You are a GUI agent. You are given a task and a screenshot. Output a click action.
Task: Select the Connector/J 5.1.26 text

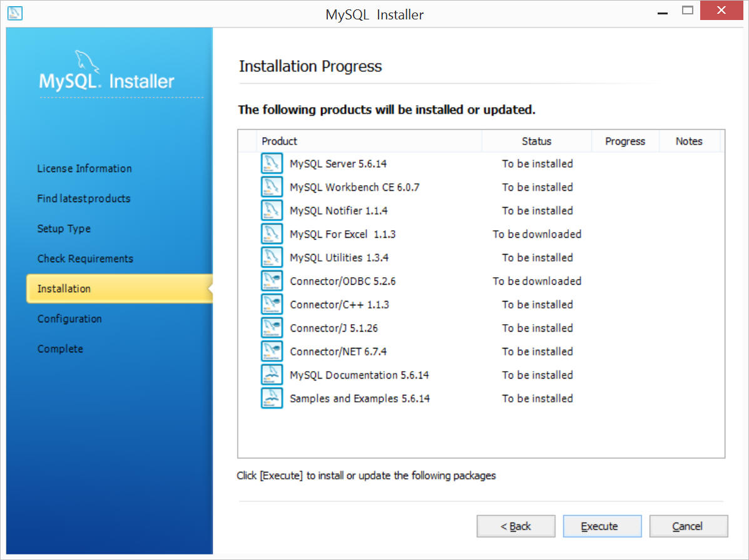coord(334,328)
